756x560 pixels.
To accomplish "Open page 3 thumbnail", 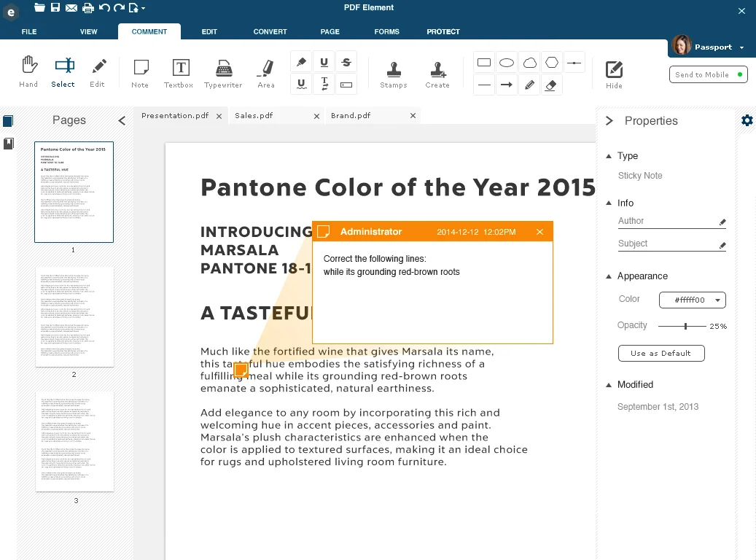I will point(74,441).
